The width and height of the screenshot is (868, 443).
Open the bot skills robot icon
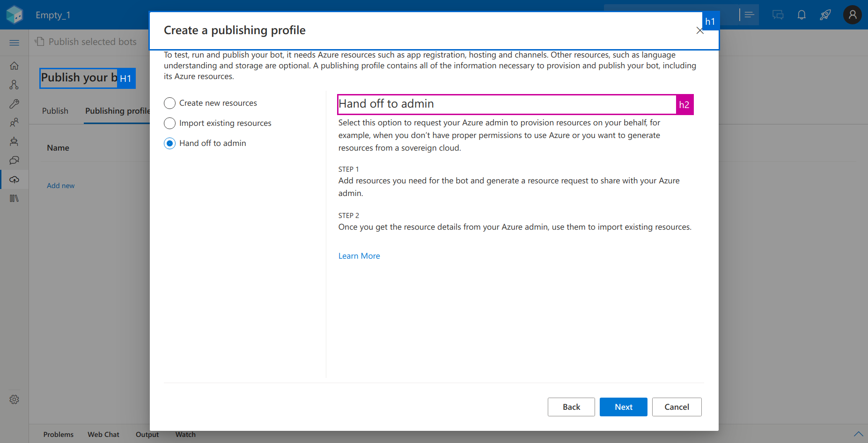pyautogui.click(x=14, y=141)
